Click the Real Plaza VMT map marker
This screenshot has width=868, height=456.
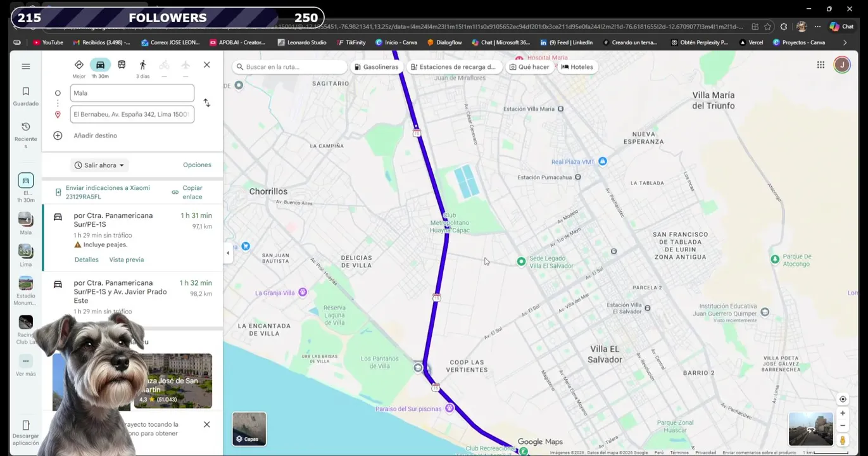point(602,161)
